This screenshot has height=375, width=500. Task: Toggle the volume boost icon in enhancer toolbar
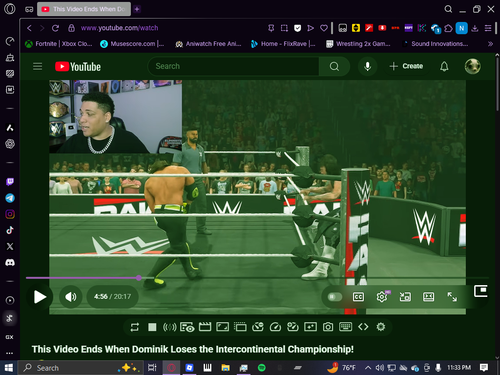pos(170,327)
